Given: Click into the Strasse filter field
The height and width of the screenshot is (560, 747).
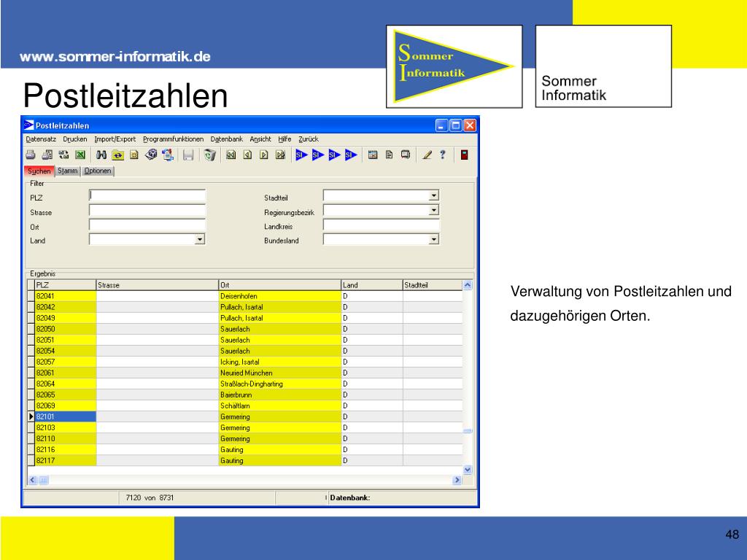Looking at the screenshot, I should (147, 211).
